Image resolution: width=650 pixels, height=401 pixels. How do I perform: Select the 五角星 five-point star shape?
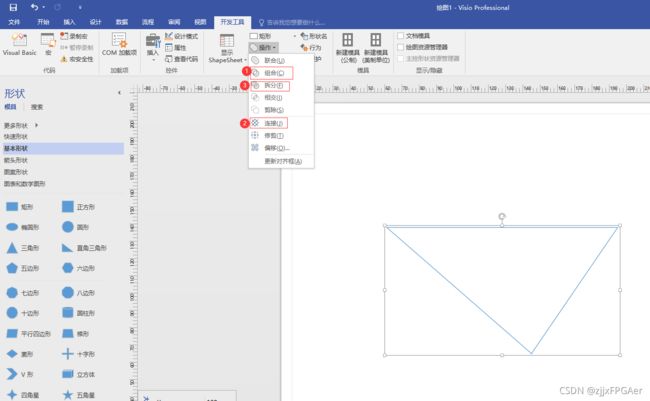(x=79, y=395)
